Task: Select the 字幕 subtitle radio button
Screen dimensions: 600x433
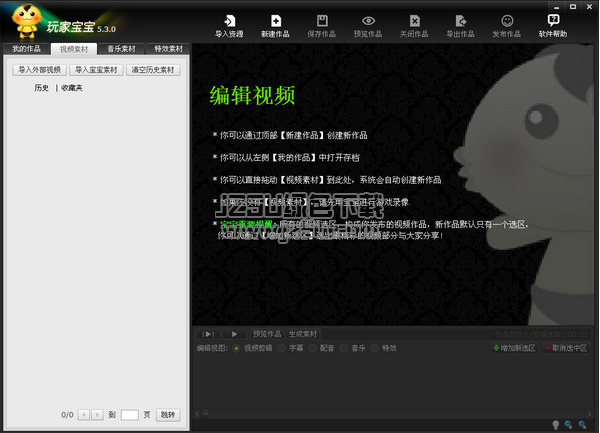Action: (281, 348)
